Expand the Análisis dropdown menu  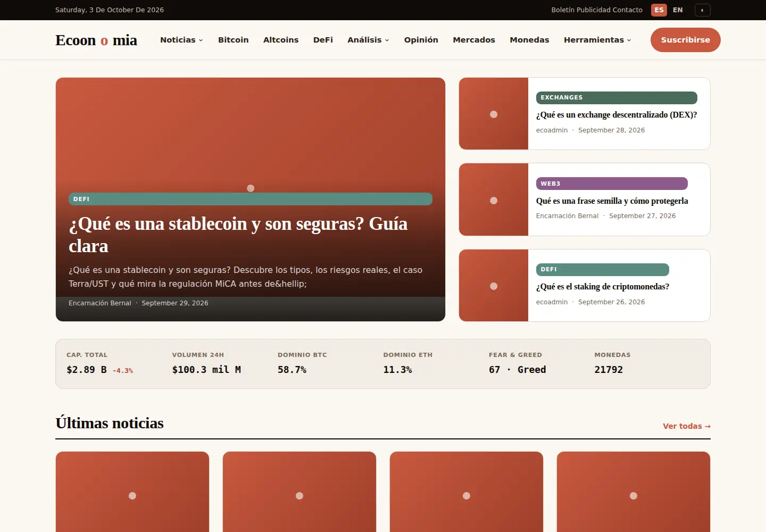(x=368, y=40)
